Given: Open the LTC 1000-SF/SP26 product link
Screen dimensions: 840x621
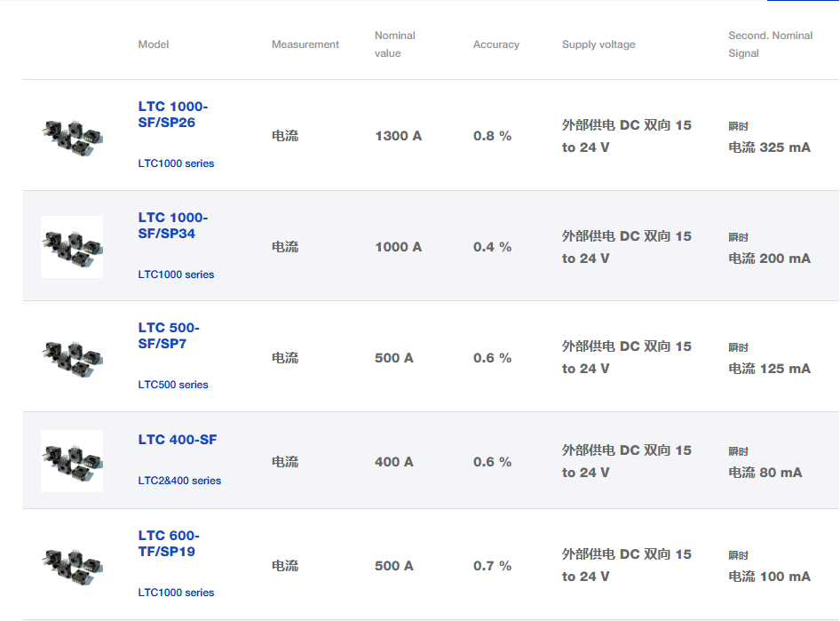Looking at the screenshot, I should coord(173,115).
